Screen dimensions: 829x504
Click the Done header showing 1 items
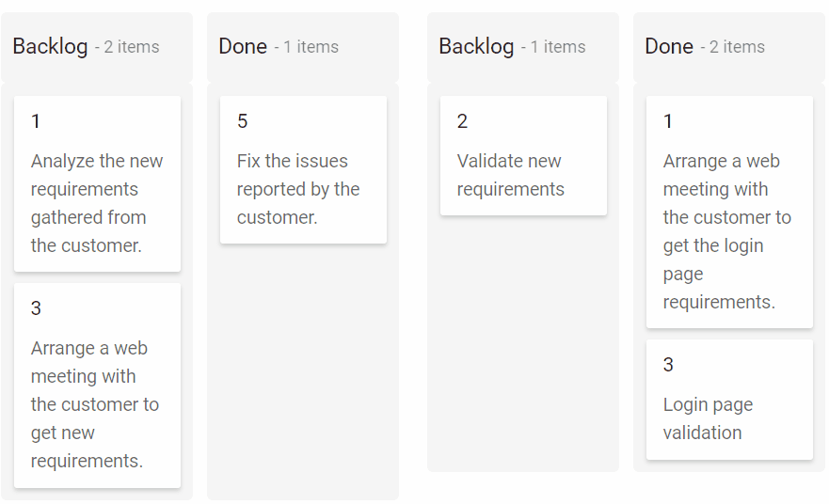pyautogui.click(x=243, y=46)
